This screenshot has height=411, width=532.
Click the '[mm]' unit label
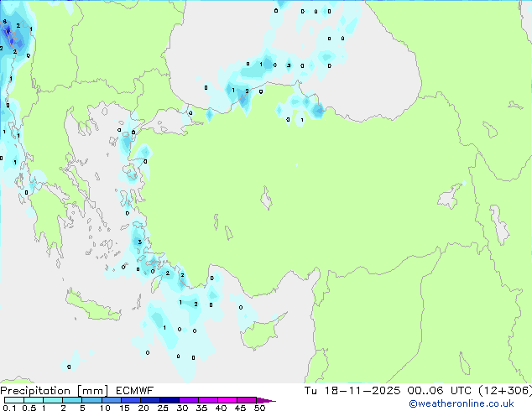(92, 391)
